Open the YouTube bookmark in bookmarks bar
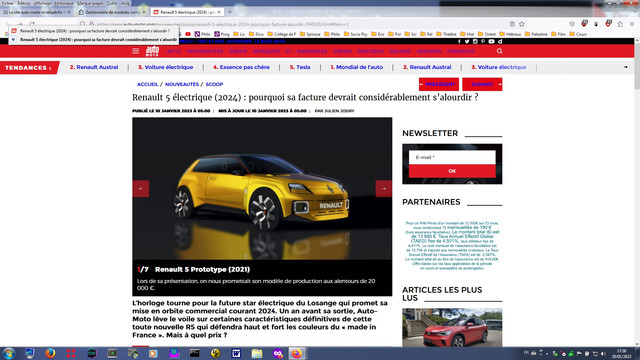 188,34
